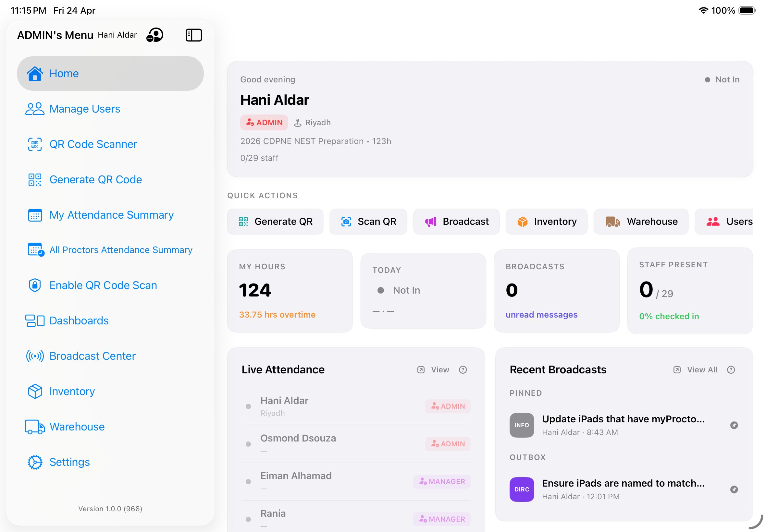This screenshot has width=766, height=532.
Task: Open the Inventory box quick action
Action: (x=547, y=221)
